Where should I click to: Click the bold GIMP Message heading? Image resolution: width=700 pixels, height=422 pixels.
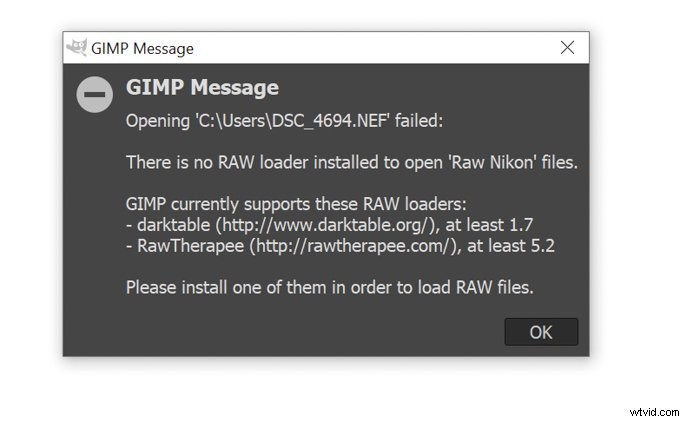[202, 88]
